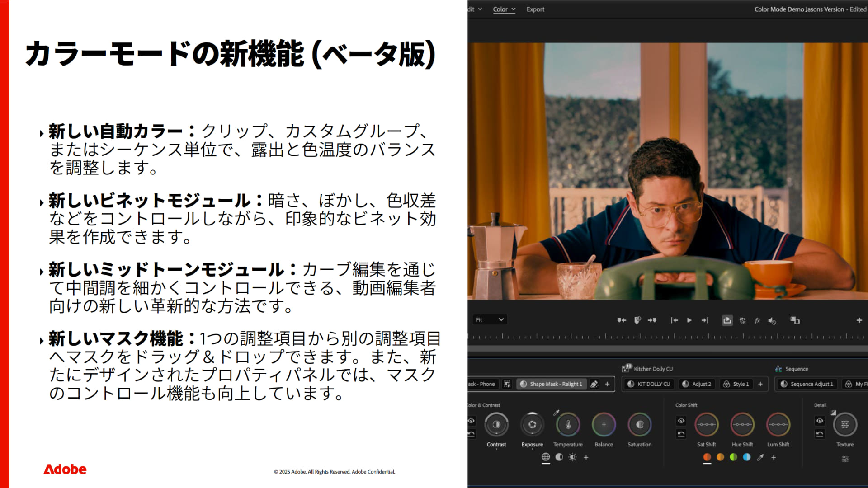Select the Style 1 chip
This screenshot has height=488, width=868.
736,384
